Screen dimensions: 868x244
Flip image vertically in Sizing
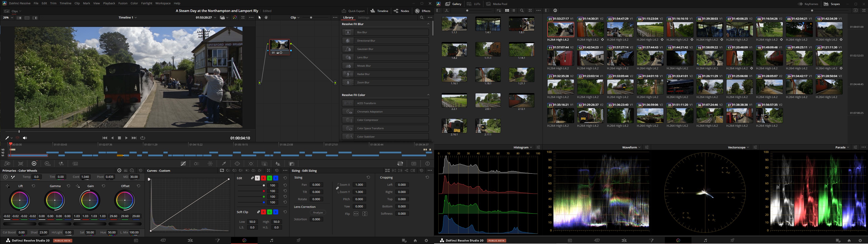[365, 214]
